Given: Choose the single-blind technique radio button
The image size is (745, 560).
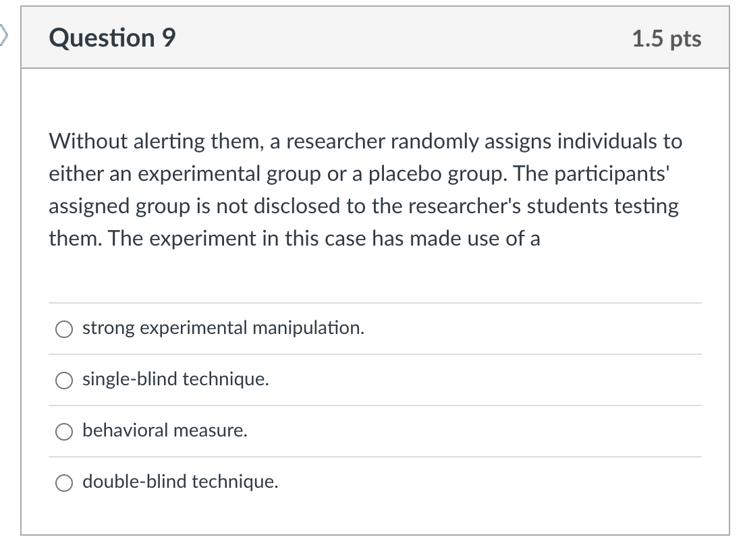Looking at the screenshot, I should pos(64,380).
